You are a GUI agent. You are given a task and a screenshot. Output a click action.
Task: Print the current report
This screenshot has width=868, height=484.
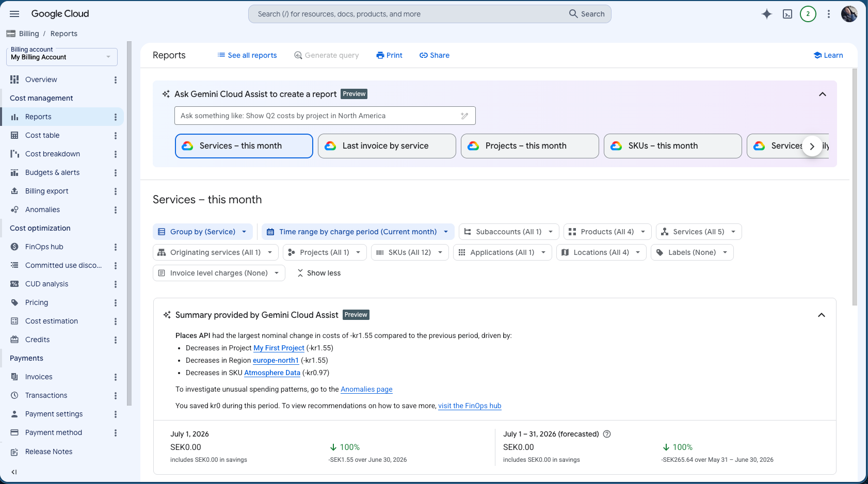click(x=390, y=55)
